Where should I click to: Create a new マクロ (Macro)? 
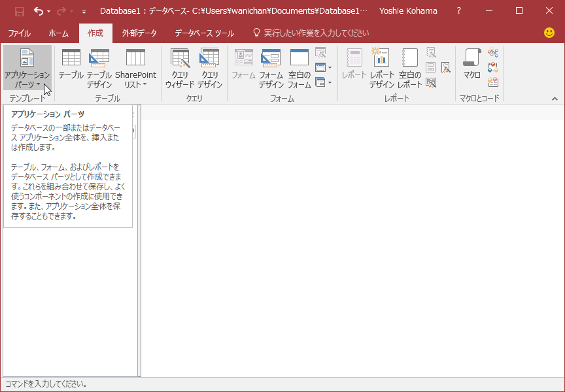472,65
